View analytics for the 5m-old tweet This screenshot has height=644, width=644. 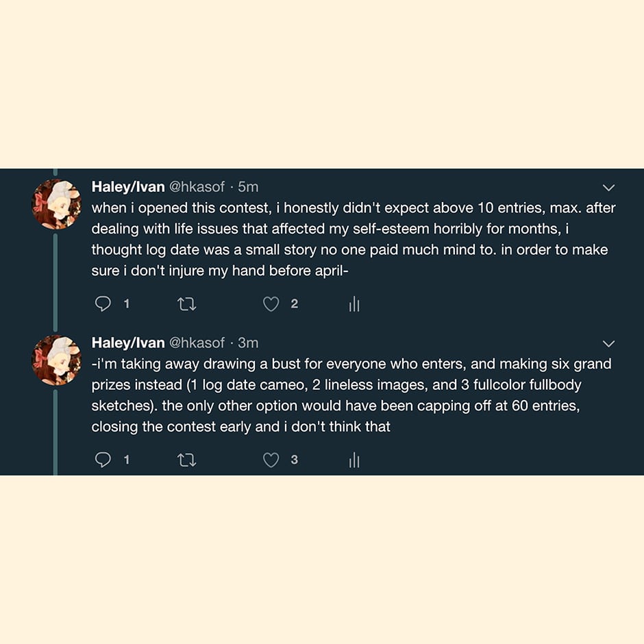click(354, 304)
